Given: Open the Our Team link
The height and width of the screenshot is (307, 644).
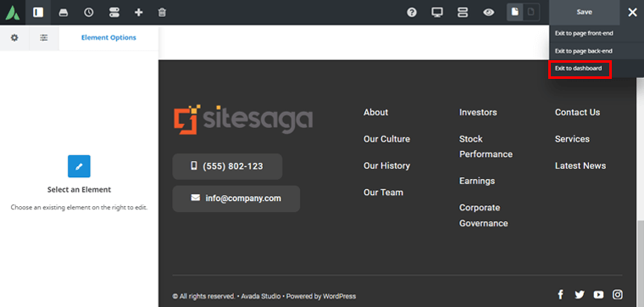Looking at the screenshot, I should point(383,193).
